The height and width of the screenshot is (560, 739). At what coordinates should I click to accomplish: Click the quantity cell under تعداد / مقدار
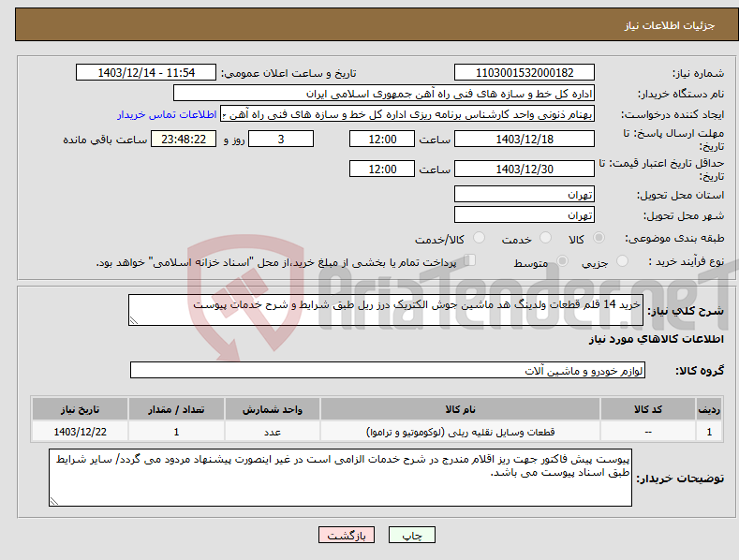click(x=176, y=432)
